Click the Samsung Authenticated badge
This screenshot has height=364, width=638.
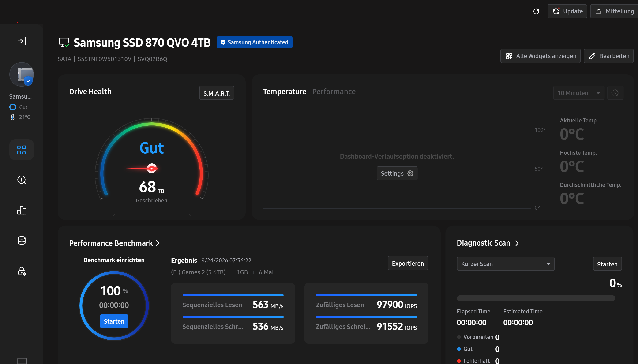pos(254,42)
